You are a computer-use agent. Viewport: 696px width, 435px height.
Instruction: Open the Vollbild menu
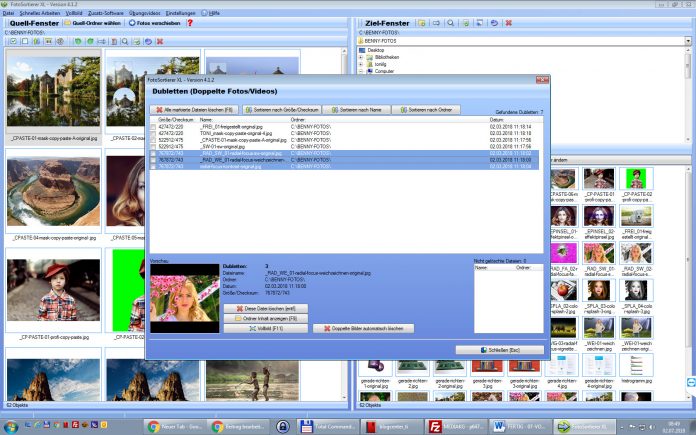tap(74, 13)
